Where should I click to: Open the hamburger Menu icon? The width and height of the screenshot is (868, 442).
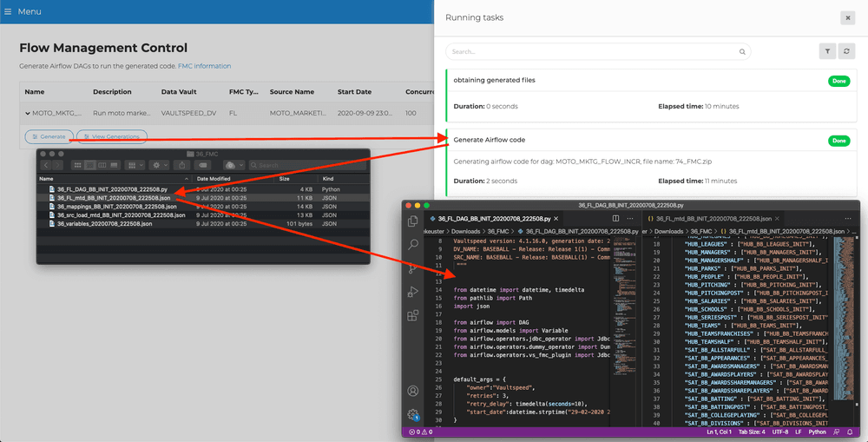pos(8,11)
